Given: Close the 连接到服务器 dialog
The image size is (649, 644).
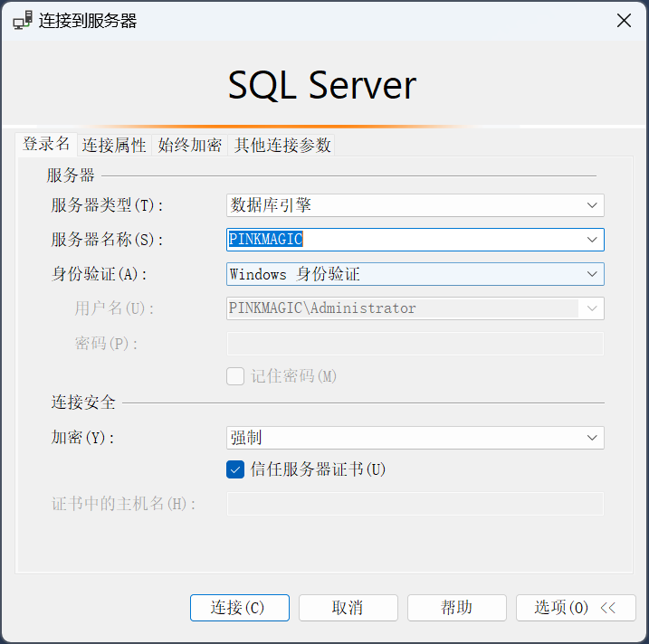Looking at the screenshot, I should click(x=624, y=20).
